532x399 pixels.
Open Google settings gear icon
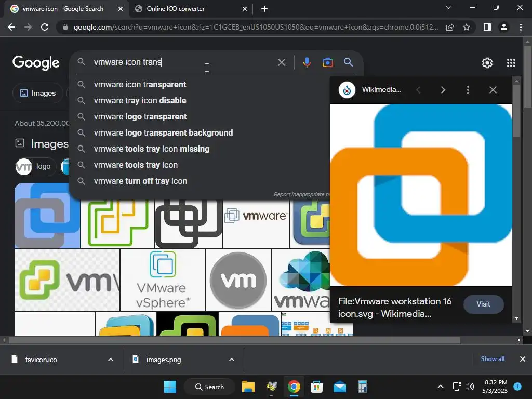point(487,63)
